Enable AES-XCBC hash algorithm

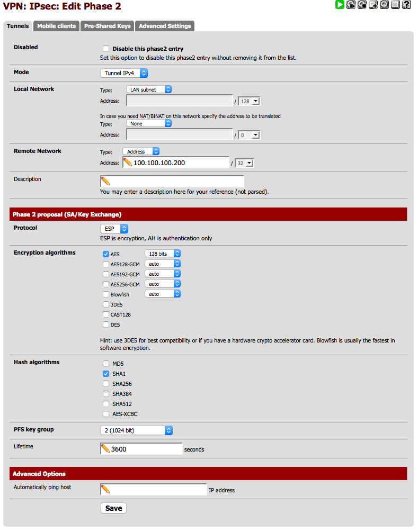106,414
